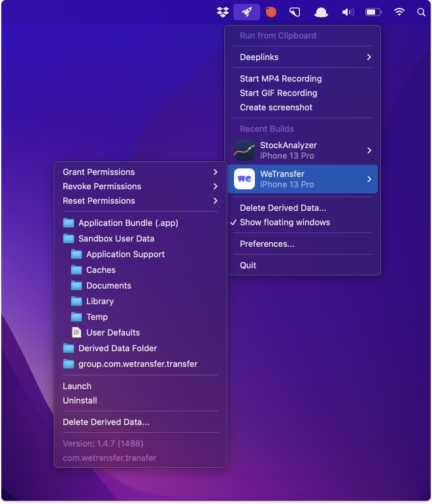Image resolution: width=432 pixels, height=504 pixels.
Task: Click folder icon beside group.com.wetransfer.transfer
Action: click(69, 364)
